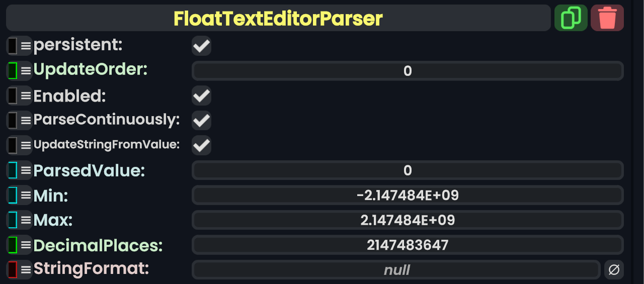Edit the Max value field

(x=408, y=220)
